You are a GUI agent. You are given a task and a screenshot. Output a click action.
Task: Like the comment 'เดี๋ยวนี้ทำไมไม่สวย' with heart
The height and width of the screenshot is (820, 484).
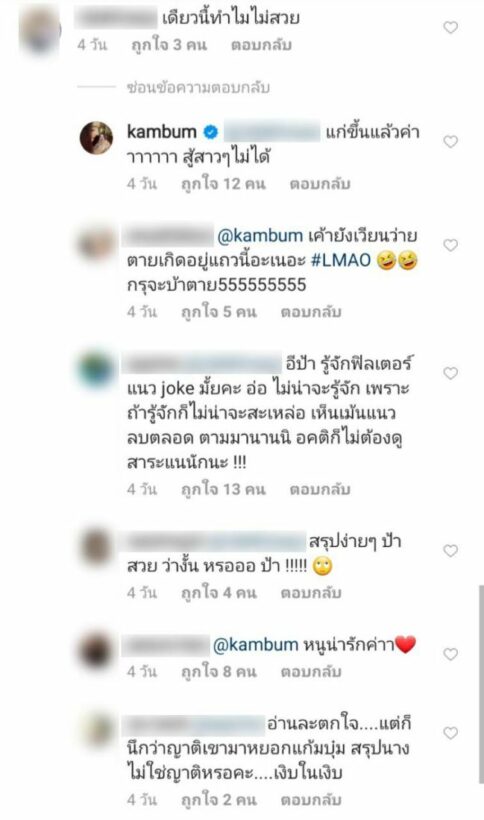click(x=451, y=27)
